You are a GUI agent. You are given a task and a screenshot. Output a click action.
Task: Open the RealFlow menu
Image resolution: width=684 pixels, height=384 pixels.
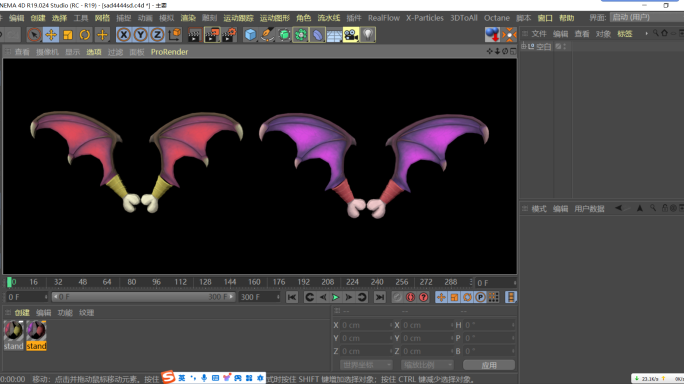(x=383, y=18)
